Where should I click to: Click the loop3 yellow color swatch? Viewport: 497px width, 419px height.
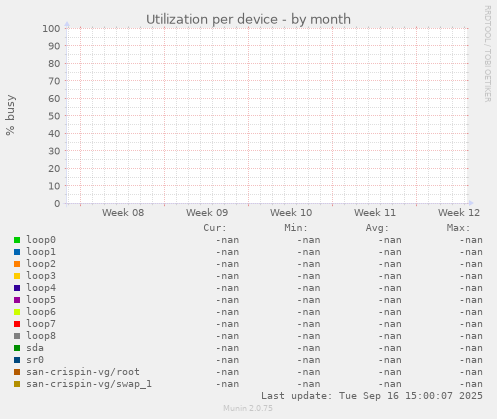[x=17, y=276]
